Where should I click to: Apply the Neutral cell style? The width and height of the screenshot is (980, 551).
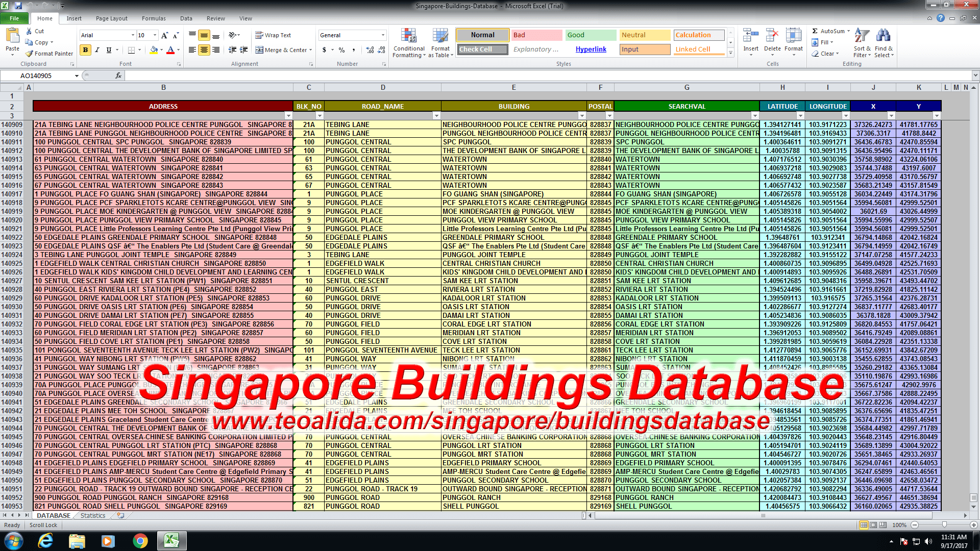(x=645, y=35)
